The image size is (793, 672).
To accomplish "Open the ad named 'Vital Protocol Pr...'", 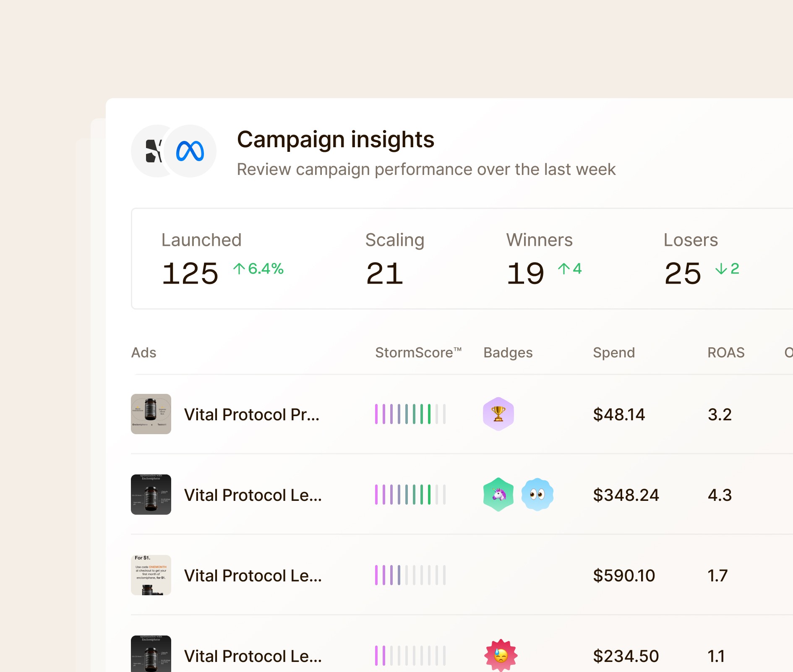I will pyautogui.click(x=252, y=414).
